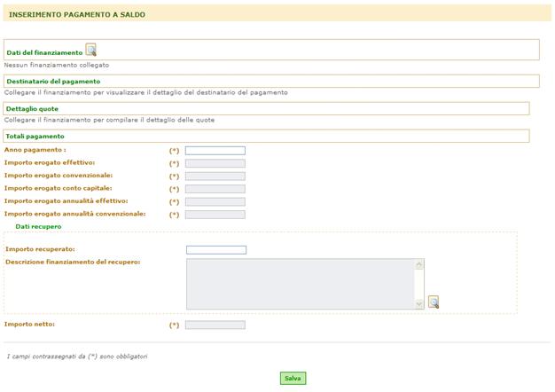The width and height of the screenshot is (555, 392).
Task: Click the Importo erogato annualità convenzionale field
Action: [x=215, y=215]
